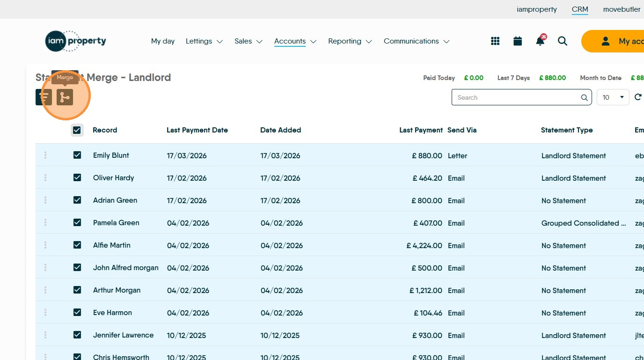Viewport: 644px width, 360px height.
Task: Click Eve Harmon's £ 104.46 payment
Action: click(428, 313)
